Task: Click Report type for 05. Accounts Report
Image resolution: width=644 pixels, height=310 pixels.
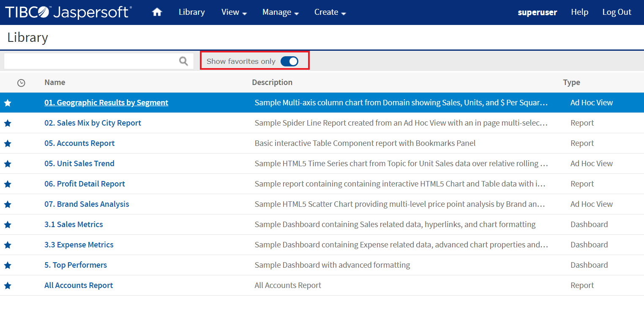Action: point(582,143)
